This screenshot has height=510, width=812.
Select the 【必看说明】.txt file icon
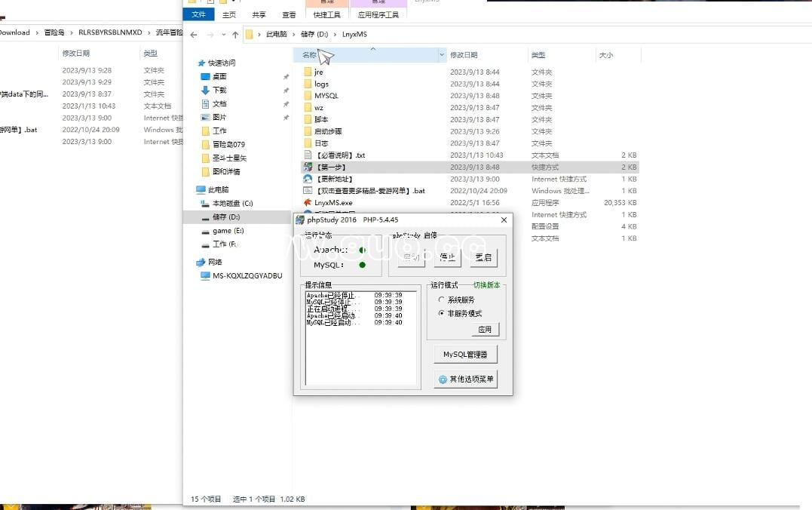(x=308, y=155)
